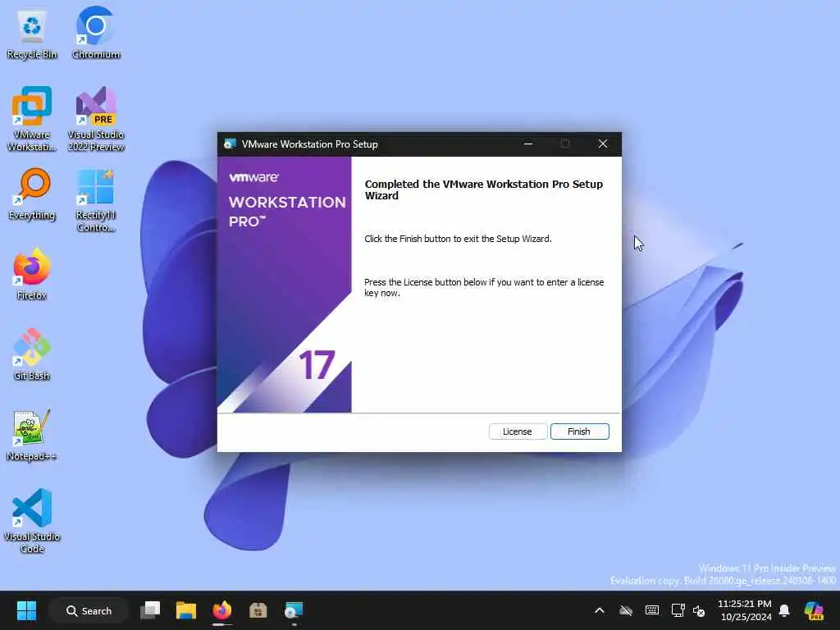840x630 pixels.
Task: Open the clock showing 11:25:21 PM
Action: [x=745, y=610]
